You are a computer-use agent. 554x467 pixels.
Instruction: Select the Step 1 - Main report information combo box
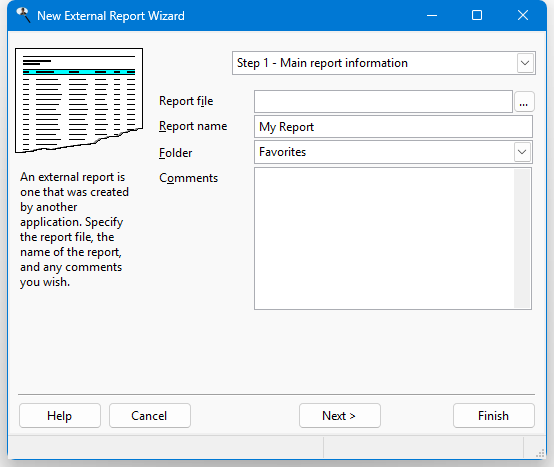click(x=384, y=63)
